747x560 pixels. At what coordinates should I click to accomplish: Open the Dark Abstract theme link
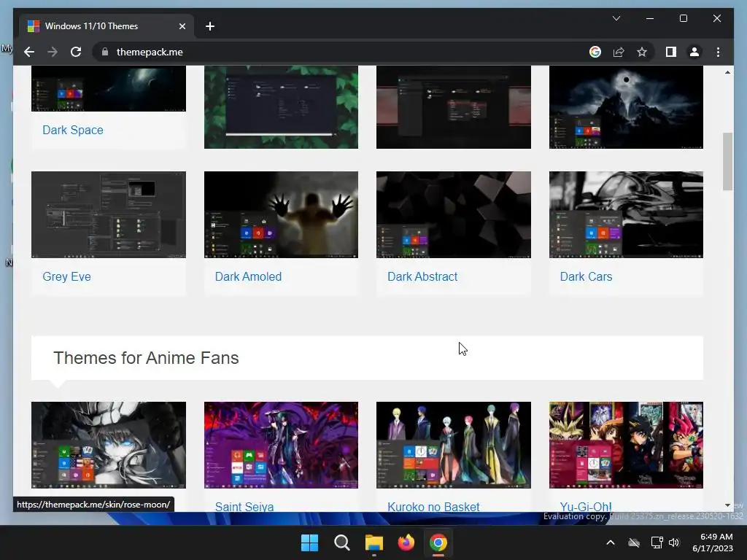click(422, 276)
